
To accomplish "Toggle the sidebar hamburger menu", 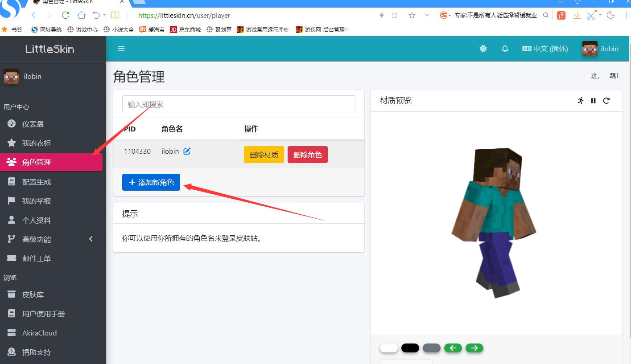I will [x=121, y=49].
